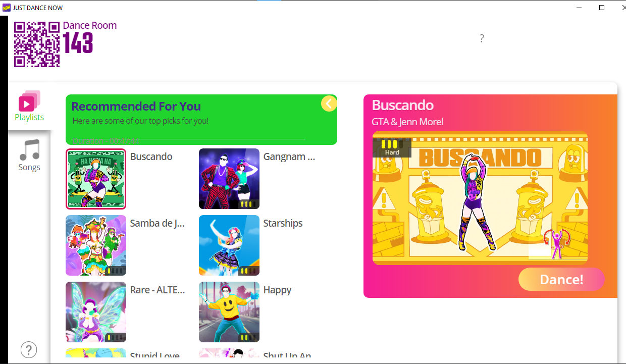The height and width of the screenshot is (364, 626).
Task: Click the pink dancer coach icon on preview
Action: coord(557,244)
